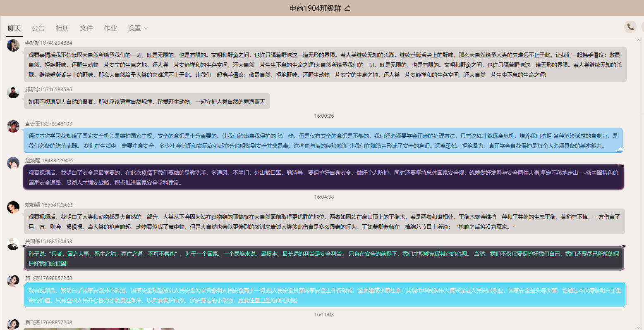Click the avatar of 赵焕醒
644x330 pixels.
[x=13, y=163]
